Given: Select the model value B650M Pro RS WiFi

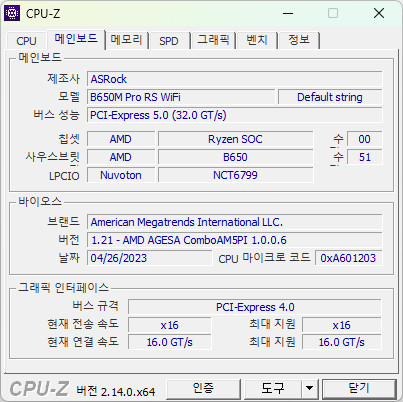Looking at the screenshot, I should coord(181,97).
